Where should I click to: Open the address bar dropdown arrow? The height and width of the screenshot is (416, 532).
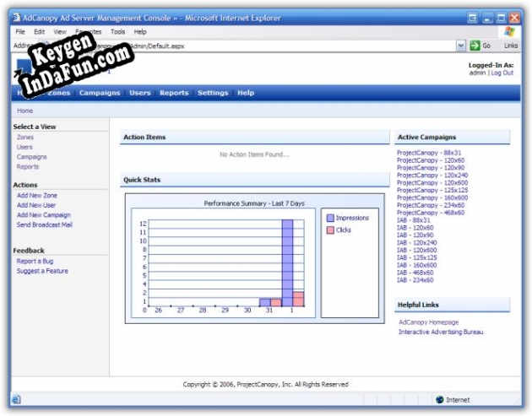[x=461, y=46]
